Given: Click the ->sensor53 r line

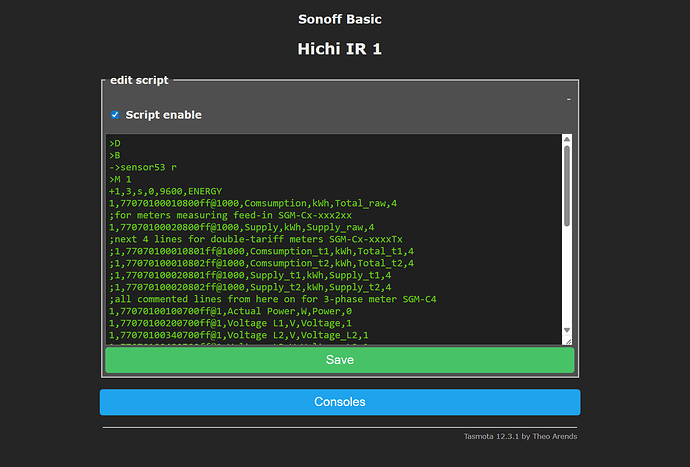Looking at the screenshot, I should [147, 167].
